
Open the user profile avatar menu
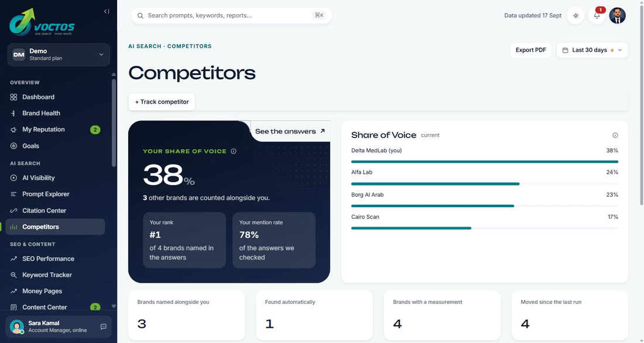[x=617, y=16]
